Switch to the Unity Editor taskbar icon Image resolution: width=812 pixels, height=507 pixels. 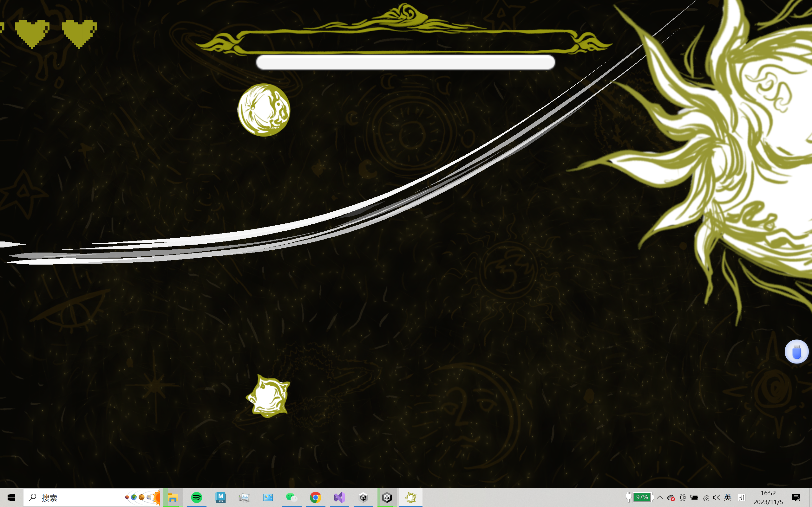pos(387,497)
